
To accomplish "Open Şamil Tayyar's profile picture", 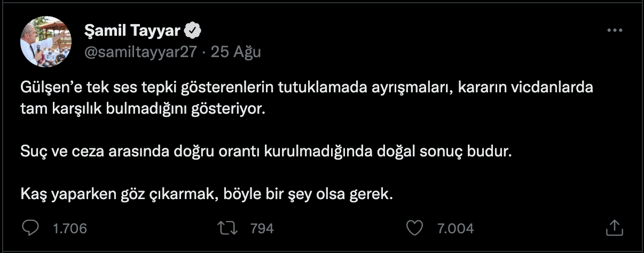I will tap(45, 41).
